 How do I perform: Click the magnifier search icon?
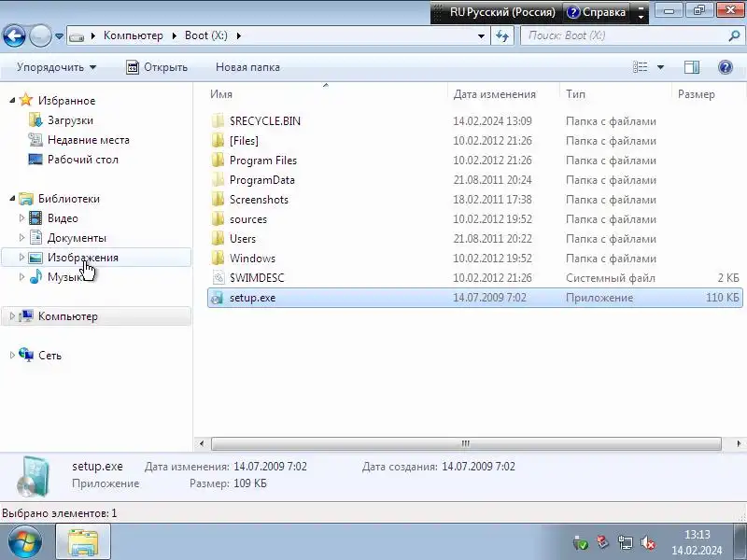click(734, 35)
